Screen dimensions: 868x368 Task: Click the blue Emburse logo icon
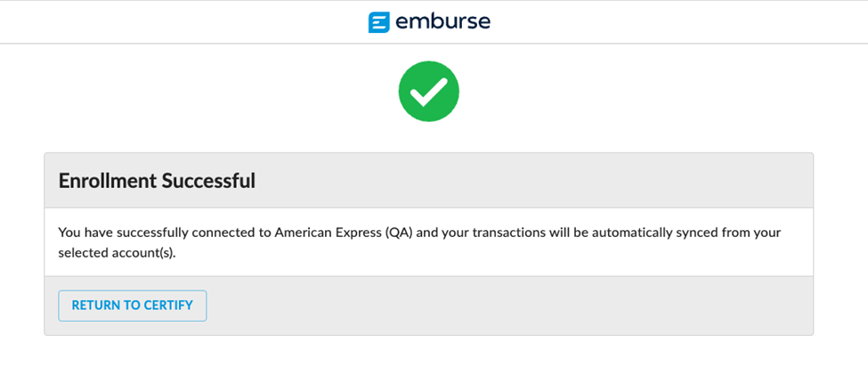(x=379, y=22)
